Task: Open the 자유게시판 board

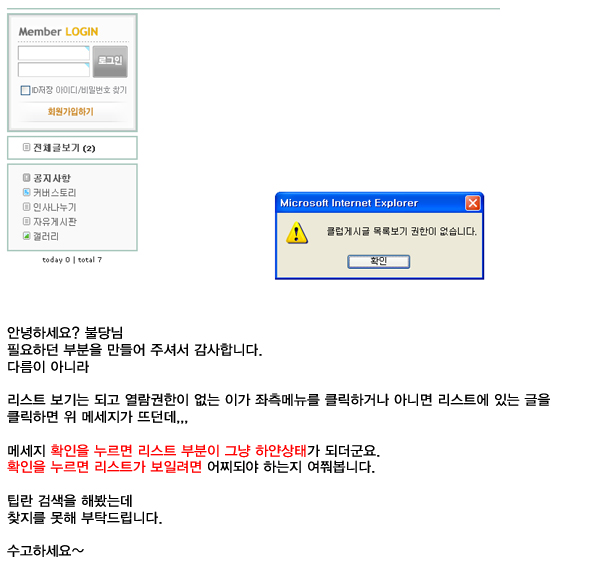Action: coord(55,222)
